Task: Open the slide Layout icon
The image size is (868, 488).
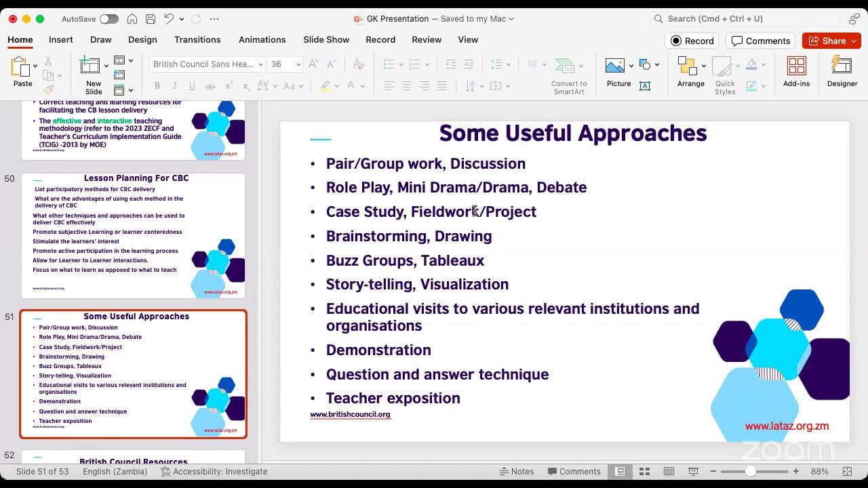Action: 119,60
